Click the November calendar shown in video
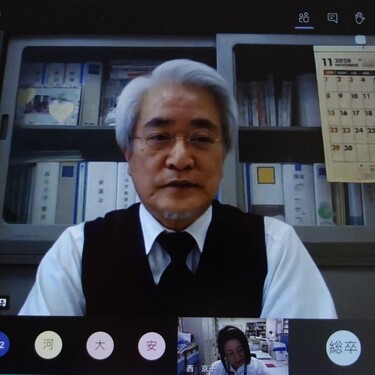 tap(345, 113)
